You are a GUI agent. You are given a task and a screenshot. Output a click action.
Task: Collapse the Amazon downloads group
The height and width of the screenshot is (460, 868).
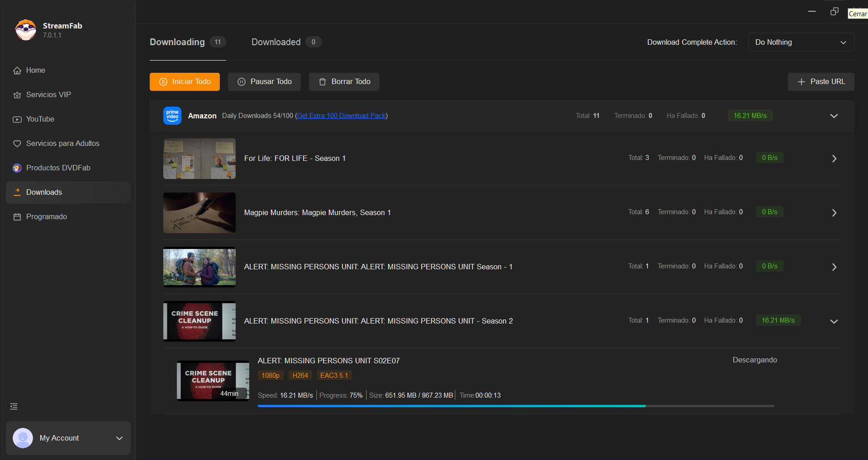pyautogui.click(x=834, y=116)
